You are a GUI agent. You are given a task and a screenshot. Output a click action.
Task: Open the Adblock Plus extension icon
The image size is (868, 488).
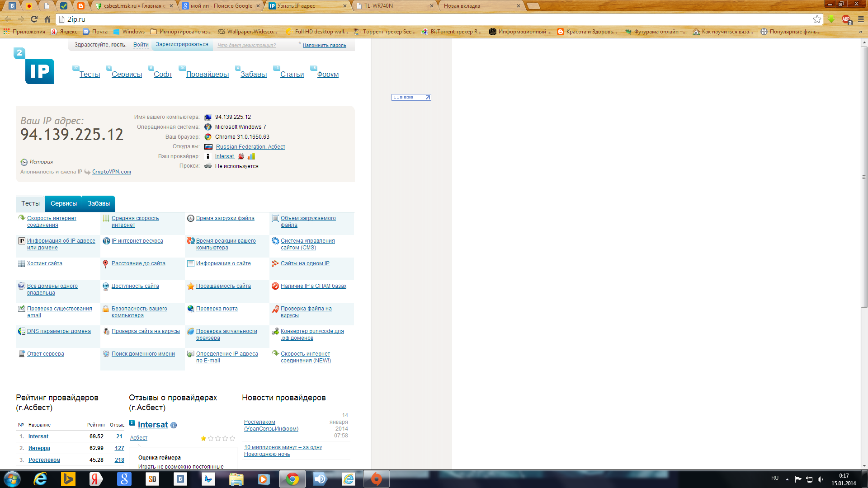point(846,19)
